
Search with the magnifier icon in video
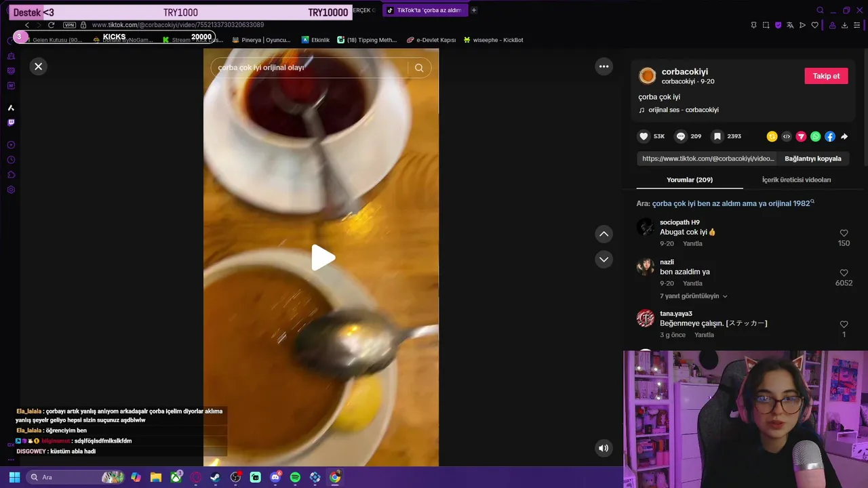[x=419, y=68]
